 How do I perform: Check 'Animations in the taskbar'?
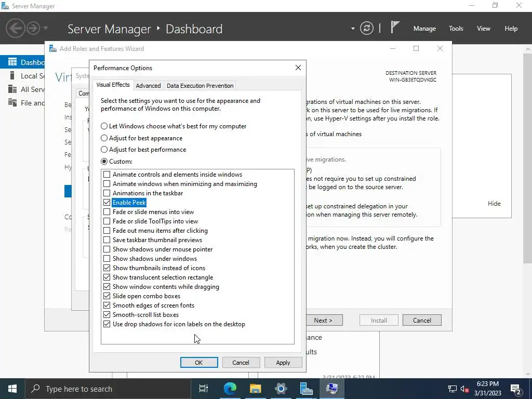(x=107, y=193)
